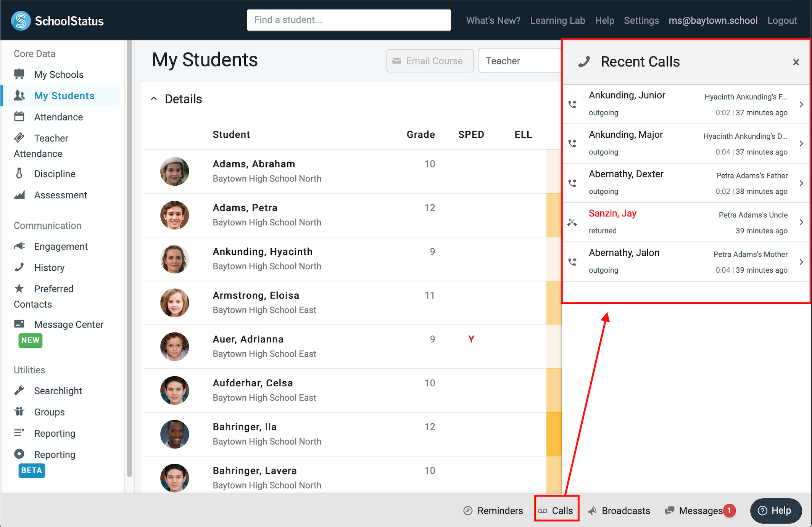
Task: Expand the Ankunding, Junior call entry arrow
Action: point(801,104)
